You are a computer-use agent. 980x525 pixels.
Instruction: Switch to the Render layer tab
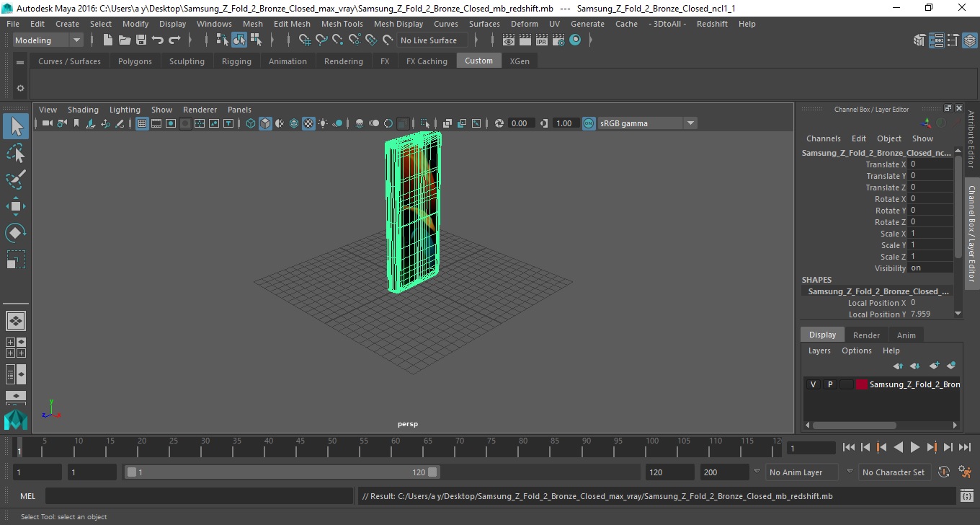coord(866,335)
